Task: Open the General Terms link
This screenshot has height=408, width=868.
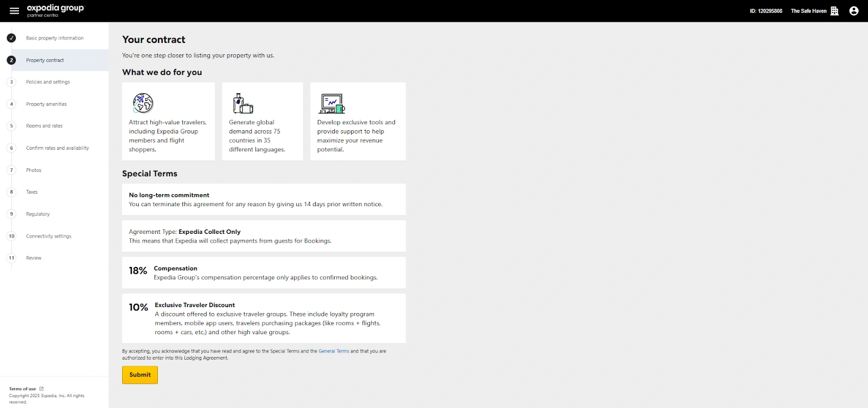Action: (334, 351)
